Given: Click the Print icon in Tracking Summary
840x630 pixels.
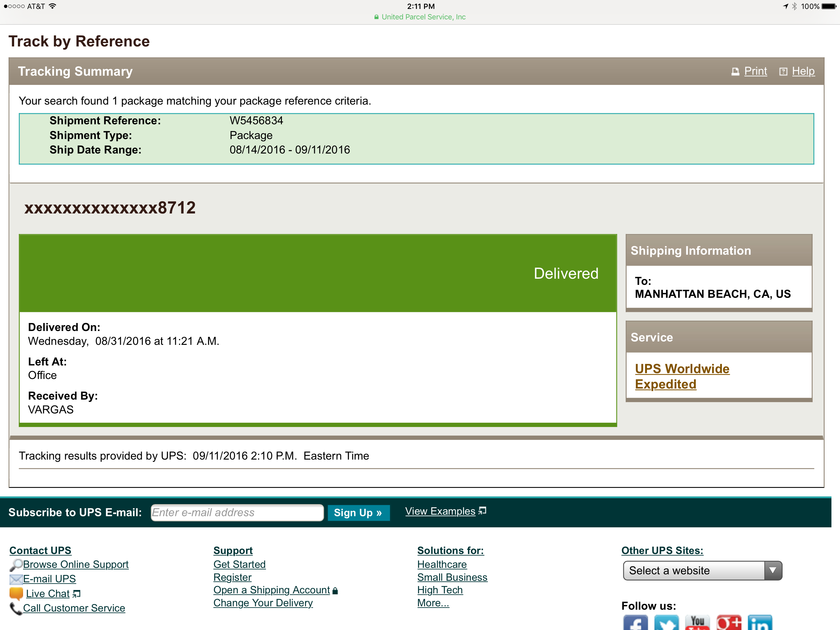Looking at the screenshot, I should tap(735, 72).
